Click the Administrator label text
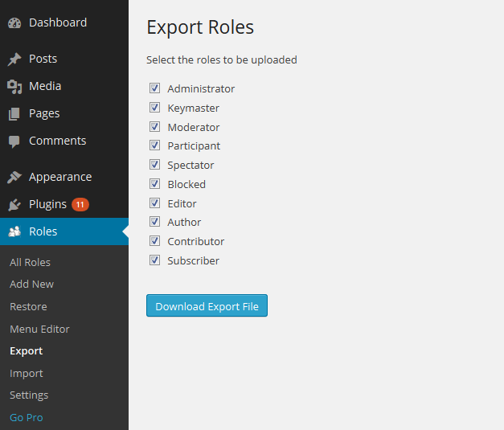Screen dimensions: 504x430 [x=201, y=89]
